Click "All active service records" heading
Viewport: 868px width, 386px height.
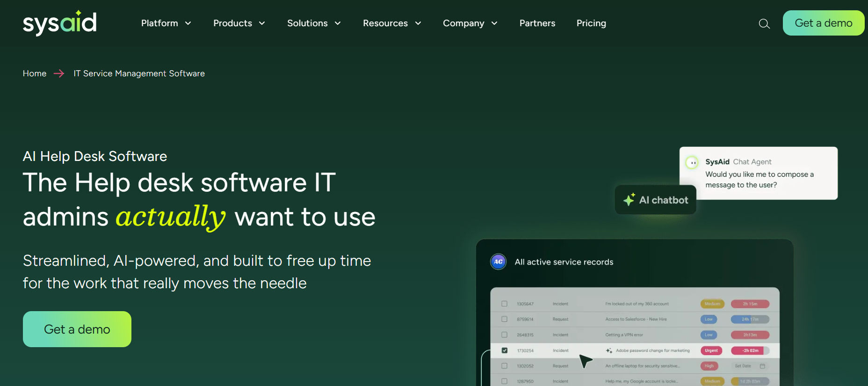(x=564, y=262)
